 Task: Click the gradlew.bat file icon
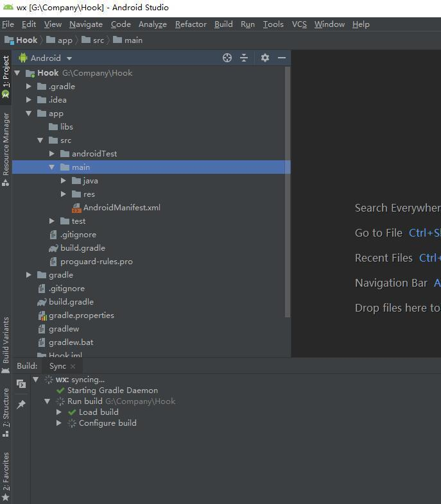click(42, 342)
